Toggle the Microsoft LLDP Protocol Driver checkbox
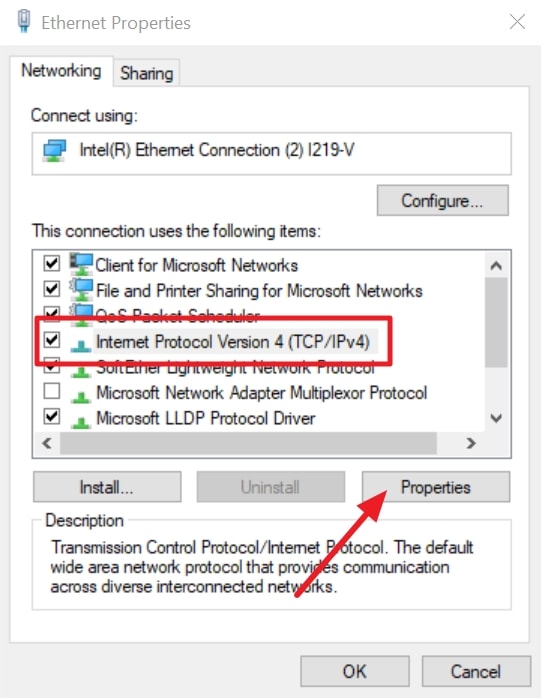 [x=52, y=417]
